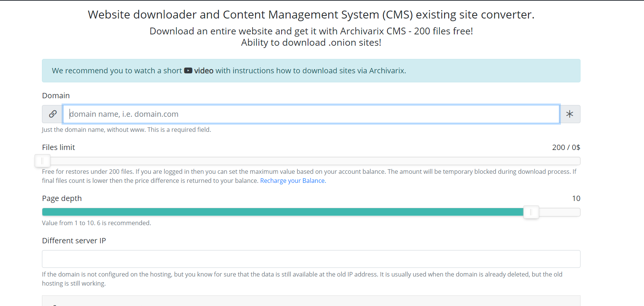
Task: Click the "Page depth" label
Action: [62, 198]
